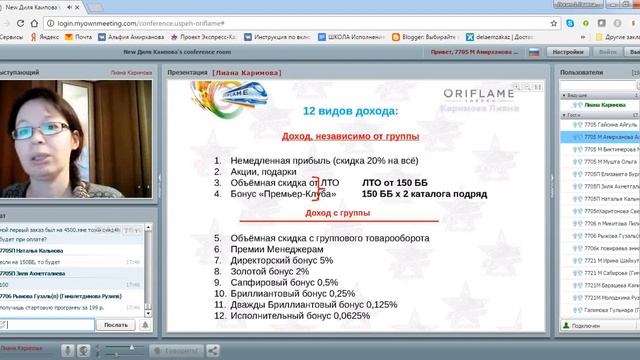The width and height of the screenshot is (640, 360).
Task: Select user 7706 п Микитова
Action: 600,224
